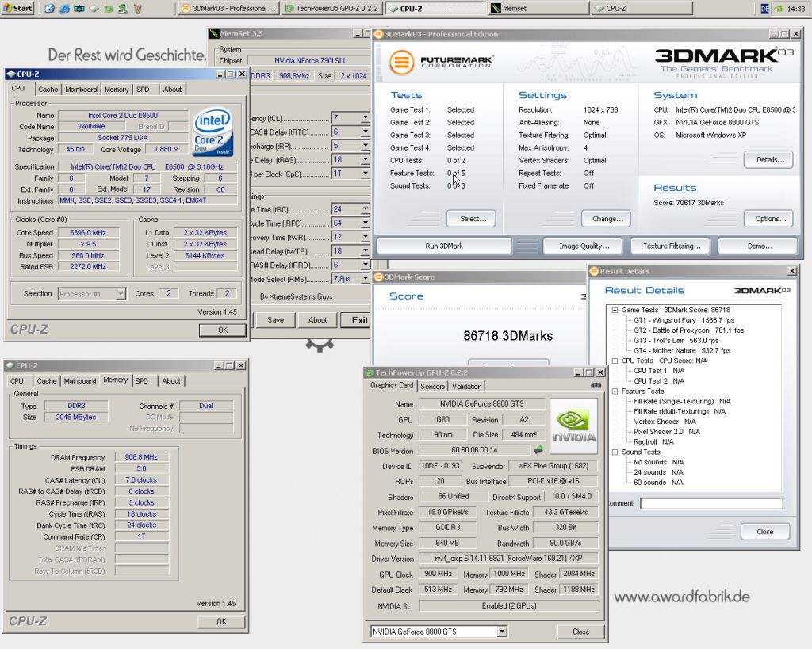Open system Details... in 3DMark03
812x649 pixels.
point(770,159)
